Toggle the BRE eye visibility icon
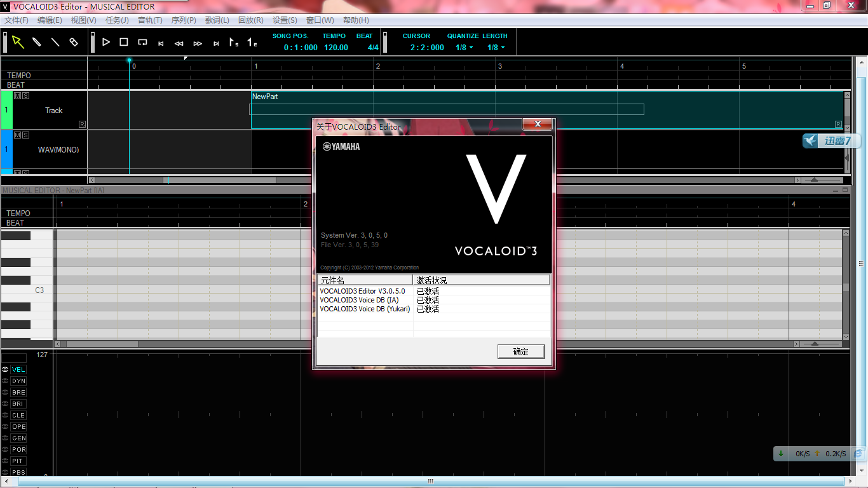868x488 pixels. pos(5,393)
